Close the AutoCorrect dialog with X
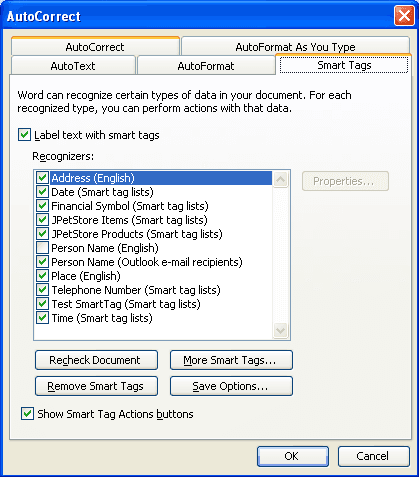419x477 pixels. coord(404,16)
